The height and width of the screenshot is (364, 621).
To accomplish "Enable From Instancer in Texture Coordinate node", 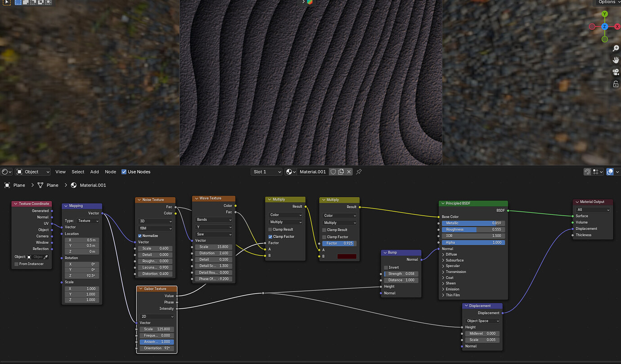I will click(x=16, y=264).
